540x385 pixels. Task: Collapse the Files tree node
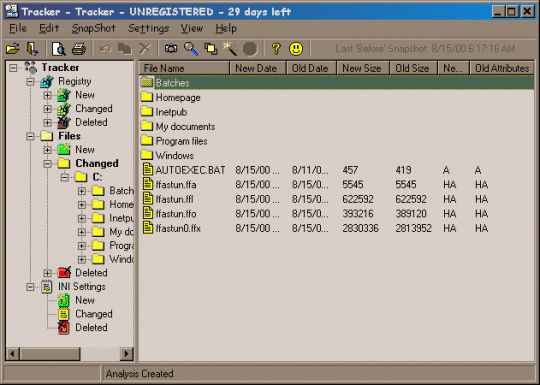[x=30, y=136]
